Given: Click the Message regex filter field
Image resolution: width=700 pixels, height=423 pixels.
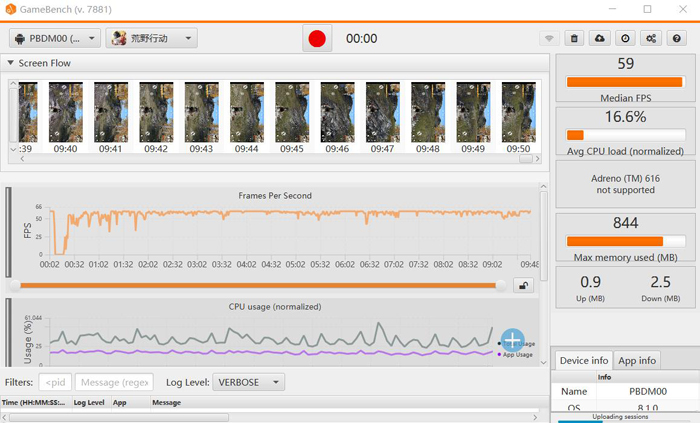Looking at the screenshot, I should [x=115, y=382].
